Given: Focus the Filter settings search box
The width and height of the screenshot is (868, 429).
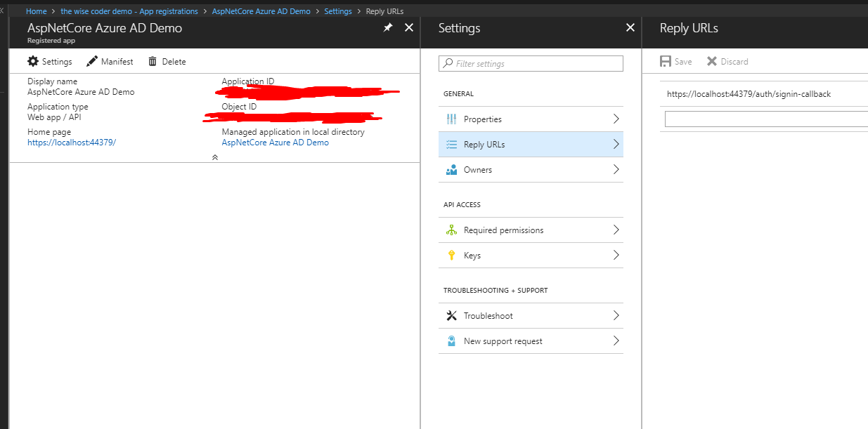Looking at the screenshot, I should tap(531, 64).
